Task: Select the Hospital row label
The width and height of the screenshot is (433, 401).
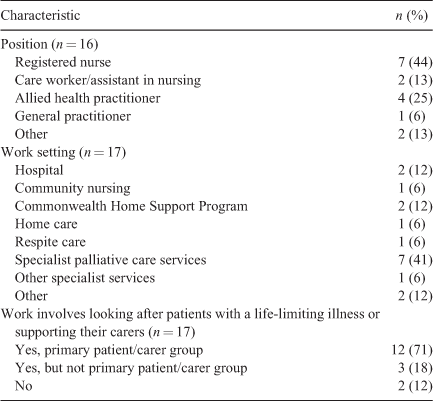Action: (39, 170)
